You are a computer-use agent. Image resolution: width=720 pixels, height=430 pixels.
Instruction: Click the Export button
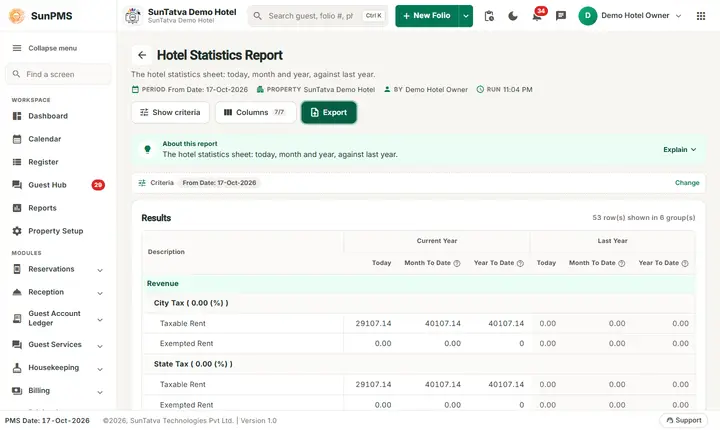329,113
